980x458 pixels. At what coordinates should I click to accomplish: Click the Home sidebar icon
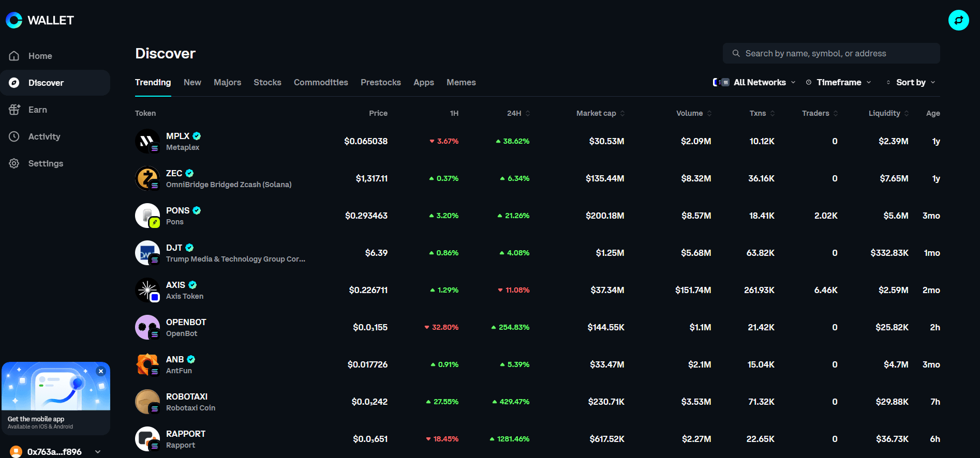[14, 56]
